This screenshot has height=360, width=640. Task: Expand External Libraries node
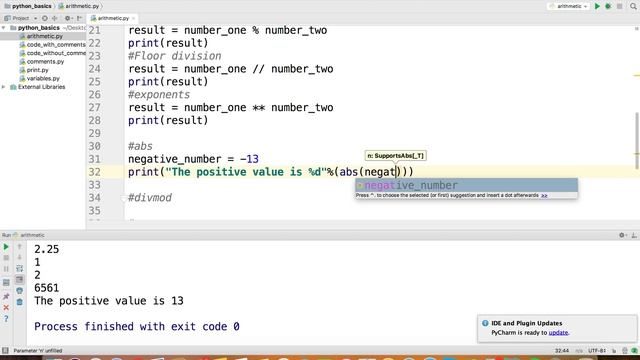click(4, 87)
